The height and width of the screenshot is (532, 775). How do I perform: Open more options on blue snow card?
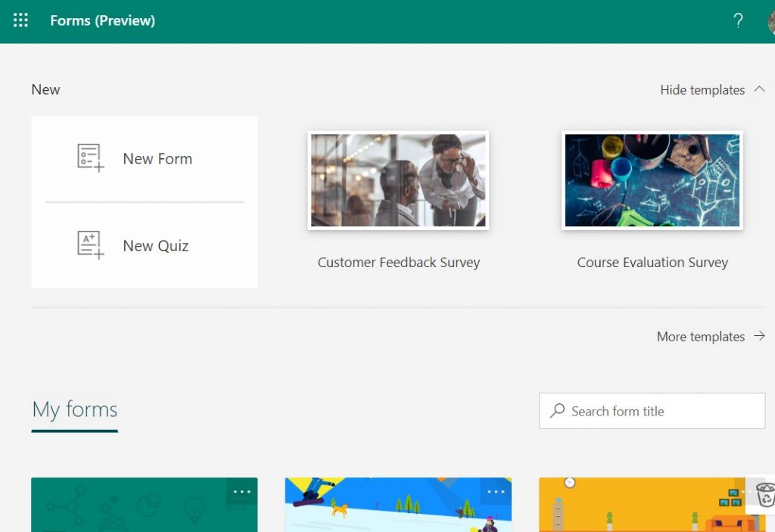pos(496,492)
